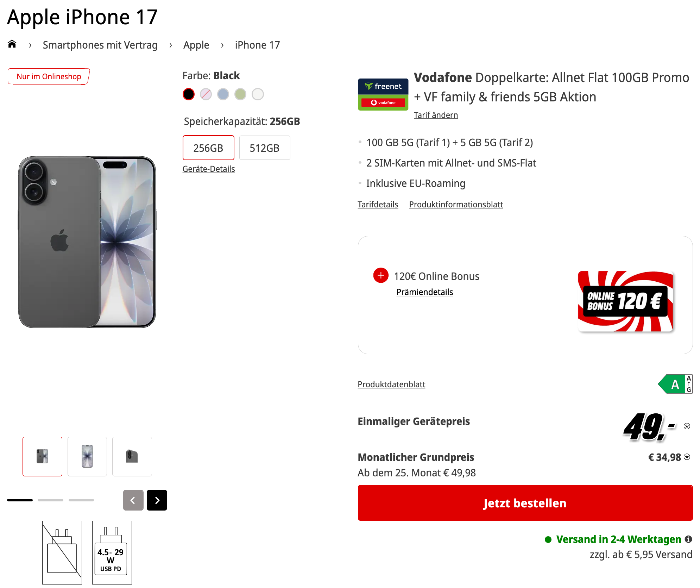This screenshot has width=700, height=588.
Task: Select 256GB storage option
Action: (x=208, y=148)
